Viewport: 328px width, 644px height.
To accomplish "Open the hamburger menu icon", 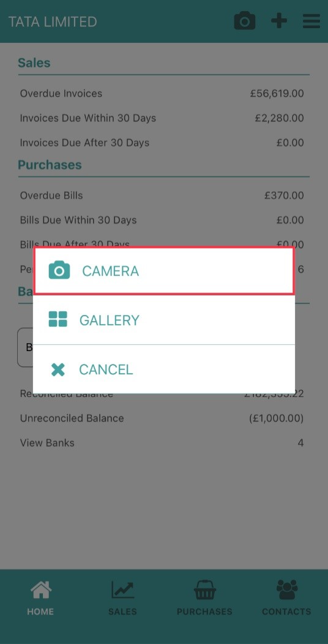I will coord(311,21).
